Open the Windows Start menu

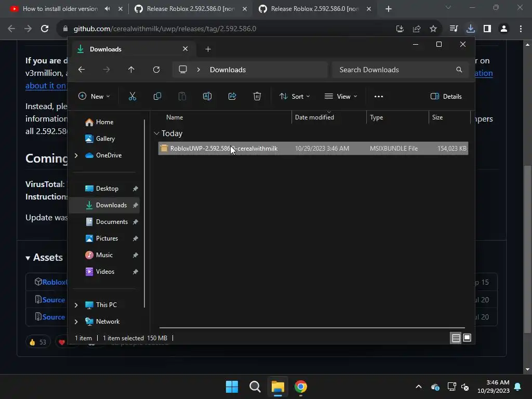point(232,387)
